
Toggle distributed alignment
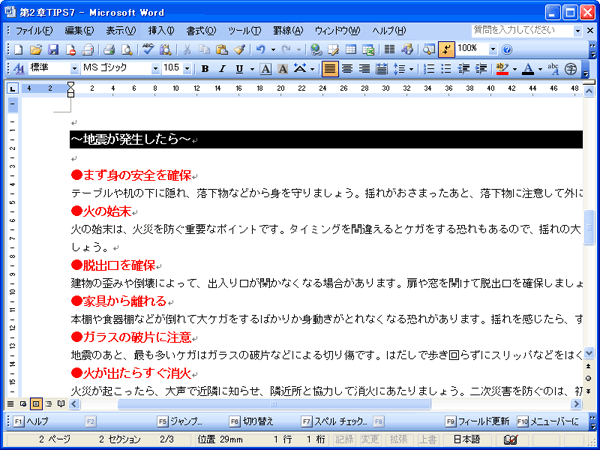[381, 69]
